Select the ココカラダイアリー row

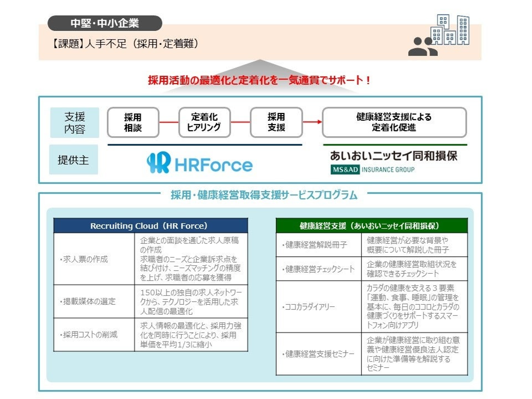pyautogui.click(x=372, y=307)
